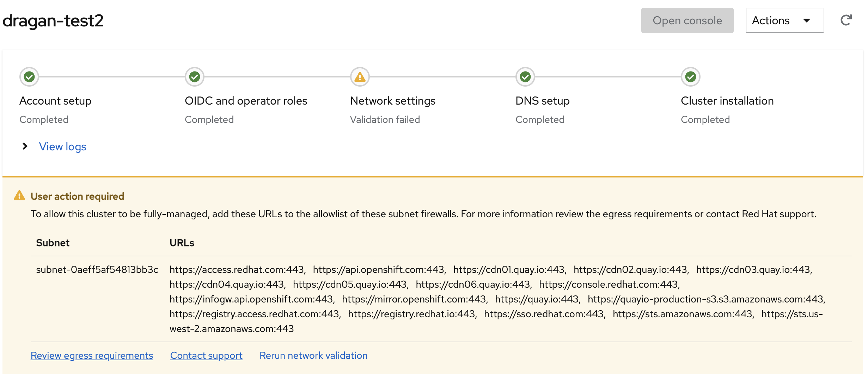Open Review egress requirements link
Viewport: 868px width, 381px height.
92,356
